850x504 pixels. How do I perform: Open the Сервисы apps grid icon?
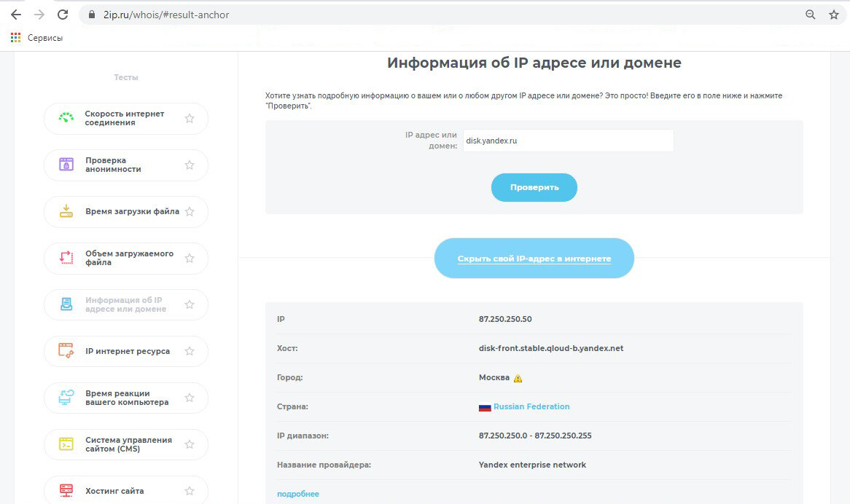(x=16, y=37)
